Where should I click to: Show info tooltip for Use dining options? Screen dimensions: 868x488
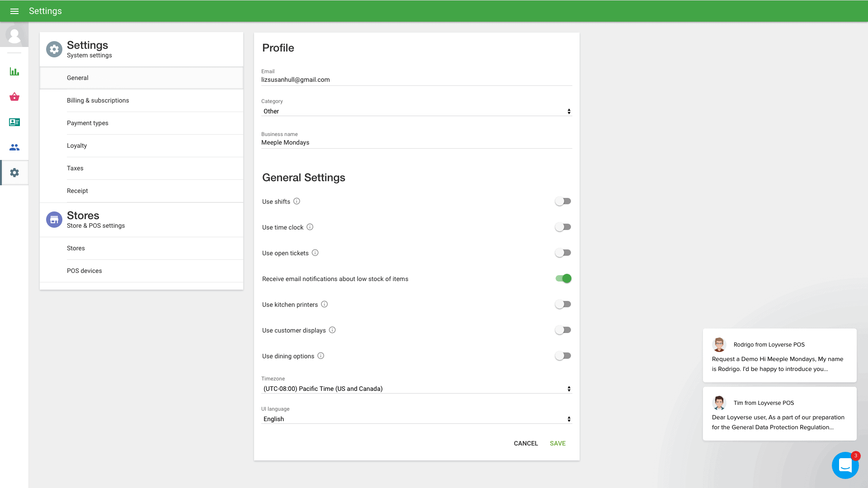[x=321, y=356]
